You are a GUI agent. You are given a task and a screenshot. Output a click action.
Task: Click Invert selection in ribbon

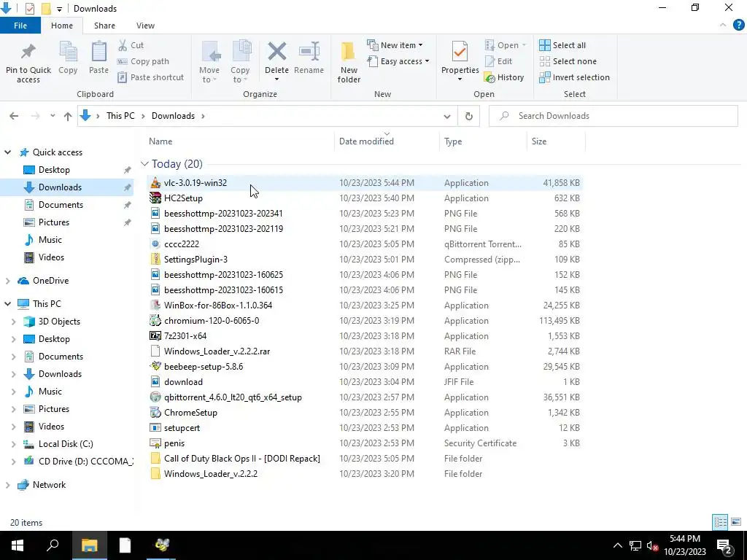point(575,77)
